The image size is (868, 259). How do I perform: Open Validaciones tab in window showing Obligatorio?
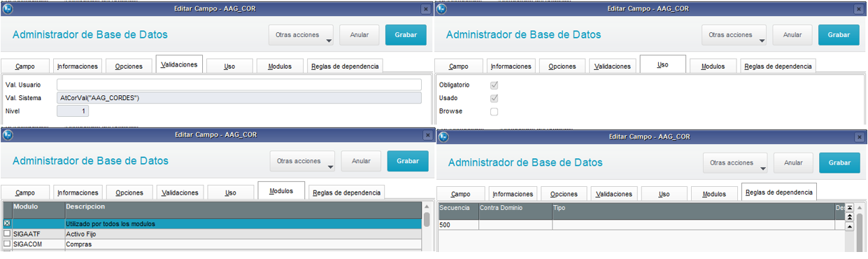click(x=613, y=66)
